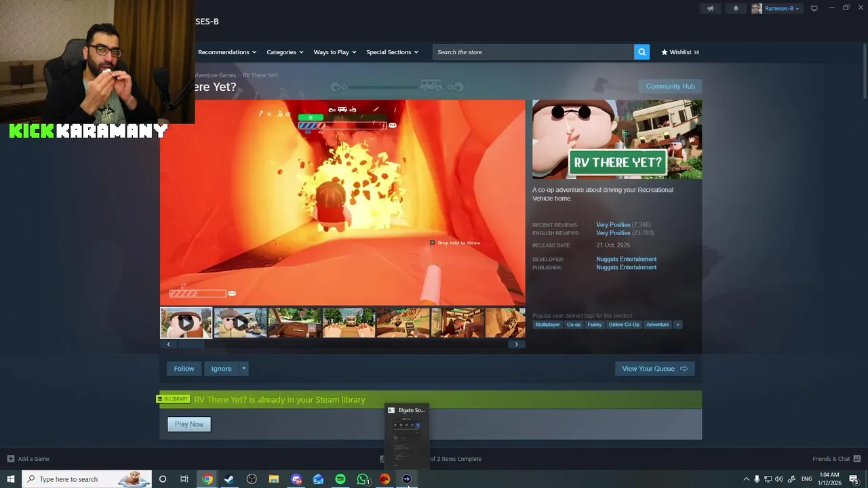The width and height of the screenshot is (868, 488).
Task: Select the Co-op tag
Action: [574, 325]
